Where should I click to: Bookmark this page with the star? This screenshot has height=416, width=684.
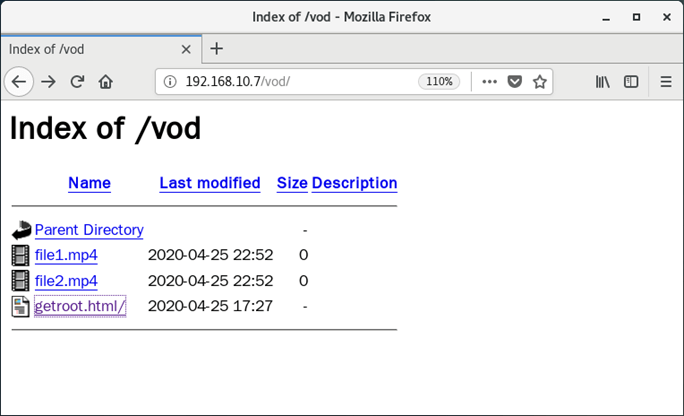click(540, 82)
